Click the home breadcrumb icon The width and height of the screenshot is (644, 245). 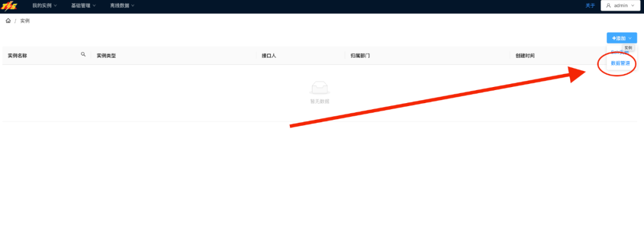[x=8, y=20]
